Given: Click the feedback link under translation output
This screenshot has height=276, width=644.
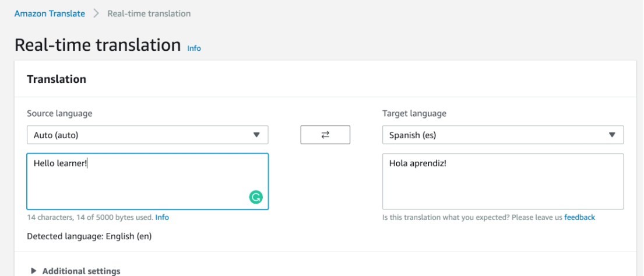Looking at the screenshot, I should click(579, 218).
